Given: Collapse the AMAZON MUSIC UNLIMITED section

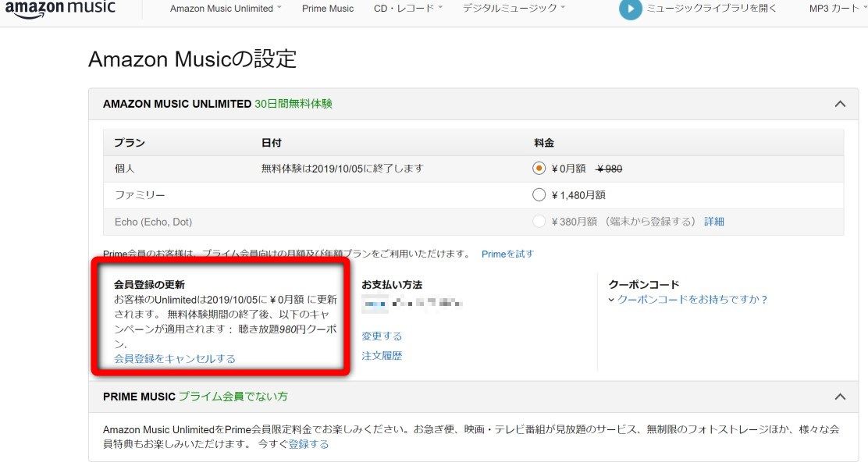Looking at the screenshot, I should tap(841, 103).
